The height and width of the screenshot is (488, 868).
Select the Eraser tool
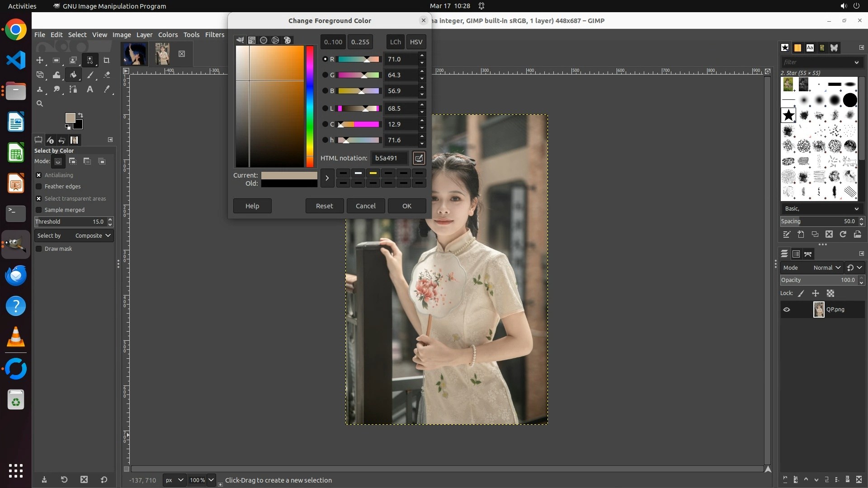107,75
